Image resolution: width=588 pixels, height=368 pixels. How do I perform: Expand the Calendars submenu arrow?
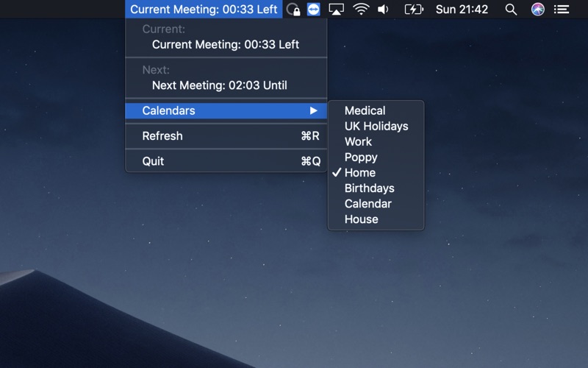(x=314, y=110)
